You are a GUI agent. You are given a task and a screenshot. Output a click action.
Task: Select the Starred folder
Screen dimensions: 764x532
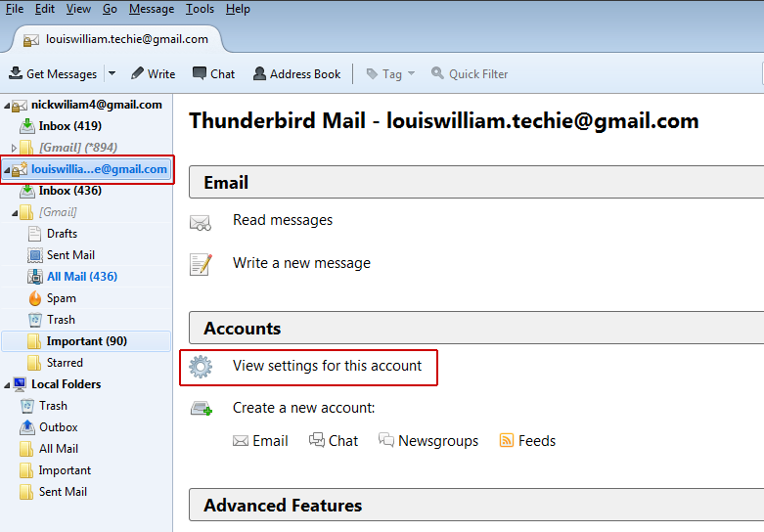pyautogui.click(x=65, y=363)
